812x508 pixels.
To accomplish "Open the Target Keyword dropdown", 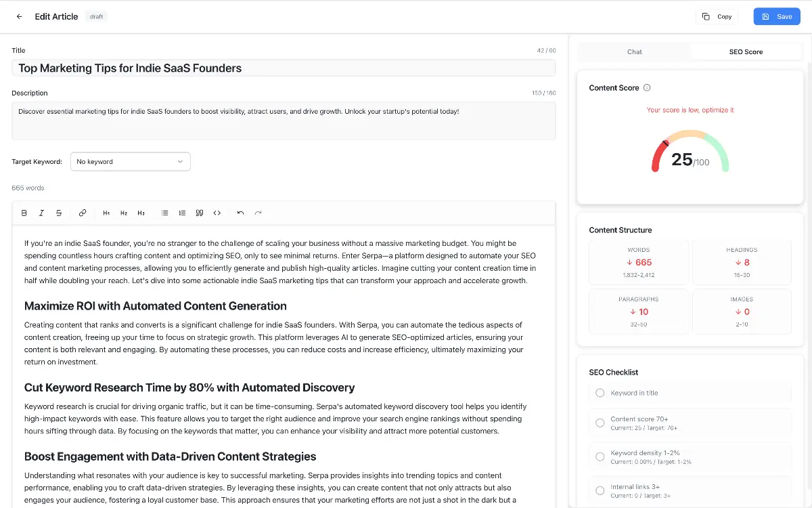I will coord(130,161).
